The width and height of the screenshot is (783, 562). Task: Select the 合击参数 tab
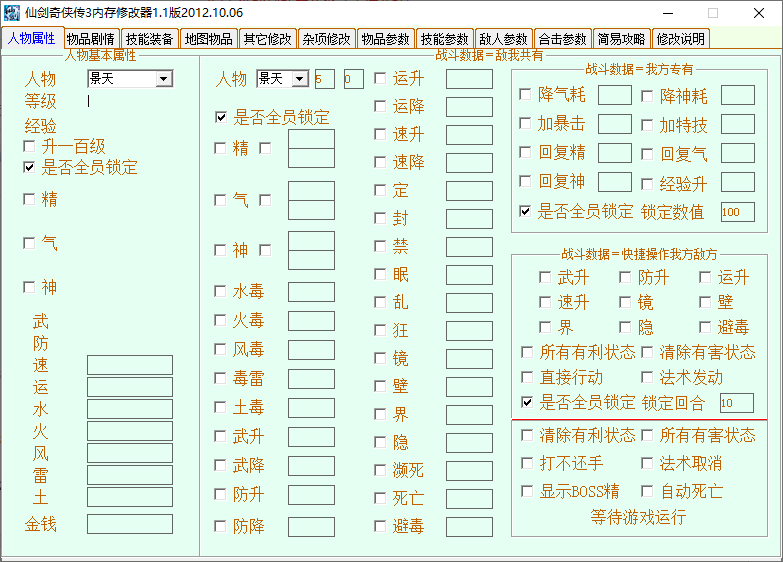point(562,38)
